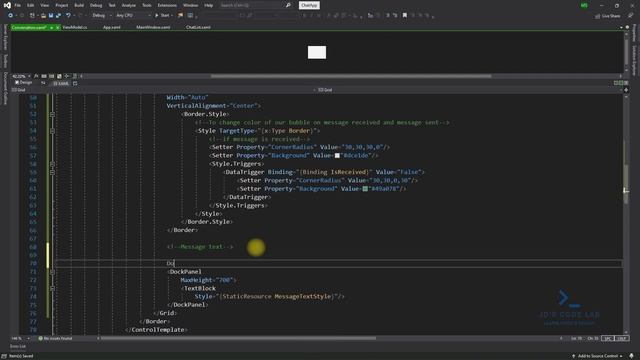Collapse the TextBlock element on line 73
The height and width of the screenshot is (360, 640).
(52, 288)
